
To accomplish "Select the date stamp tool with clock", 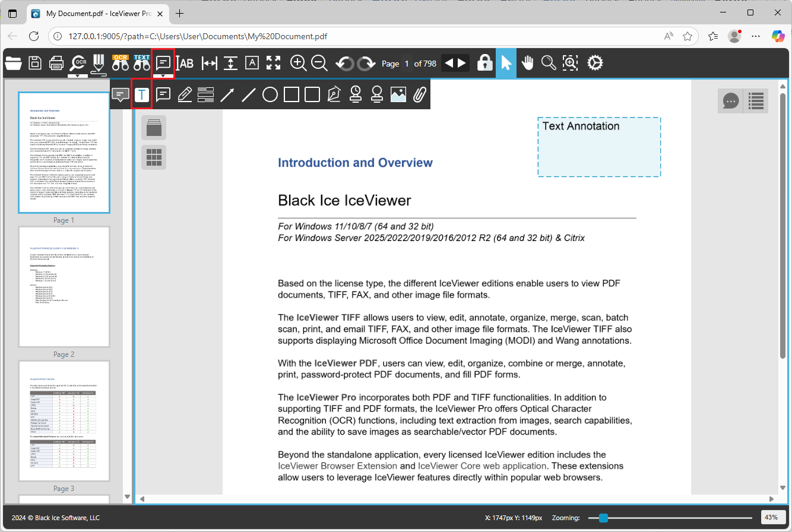I will coord(356,94).
